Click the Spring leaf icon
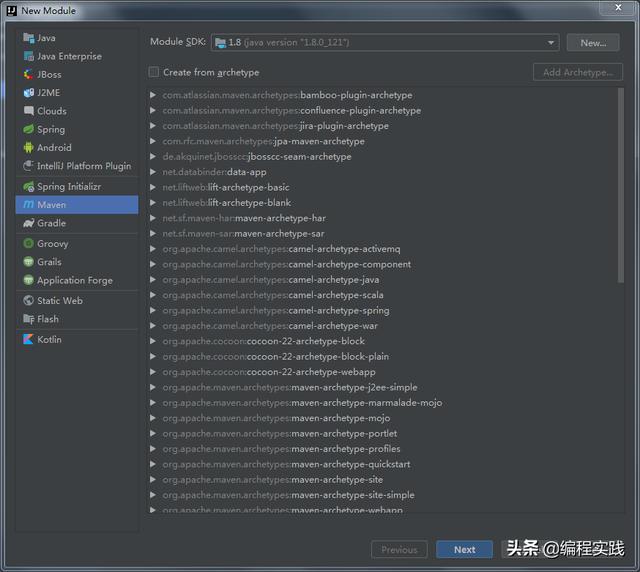 coord(29,129)
